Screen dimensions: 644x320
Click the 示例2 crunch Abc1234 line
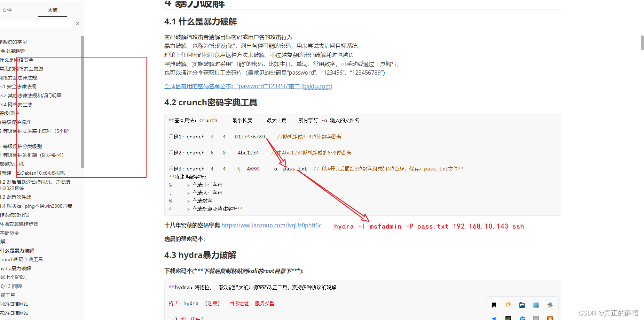260,153
